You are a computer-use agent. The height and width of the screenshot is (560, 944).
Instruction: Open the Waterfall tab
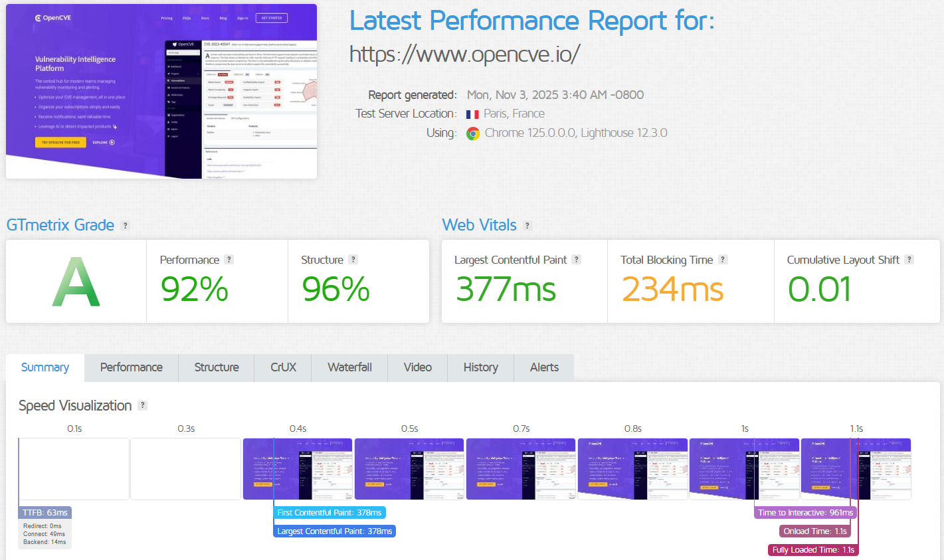[350, 367]
